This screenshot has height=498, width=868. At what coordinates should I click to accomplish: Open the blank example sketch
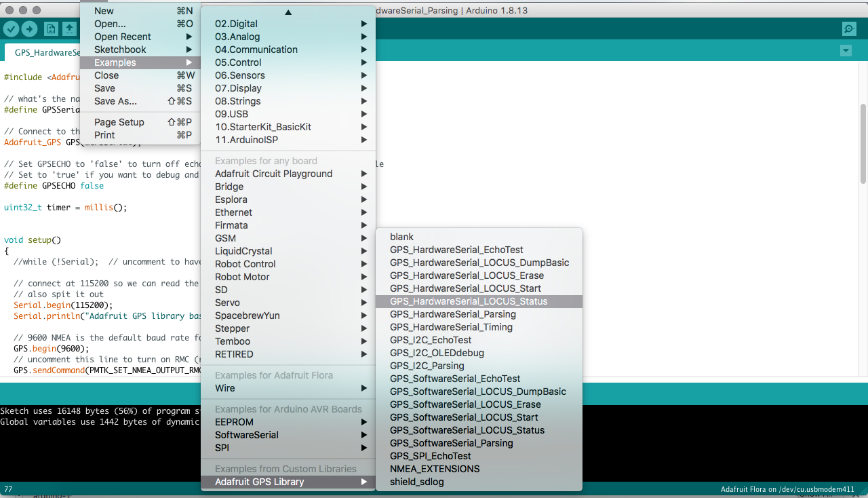479,237
